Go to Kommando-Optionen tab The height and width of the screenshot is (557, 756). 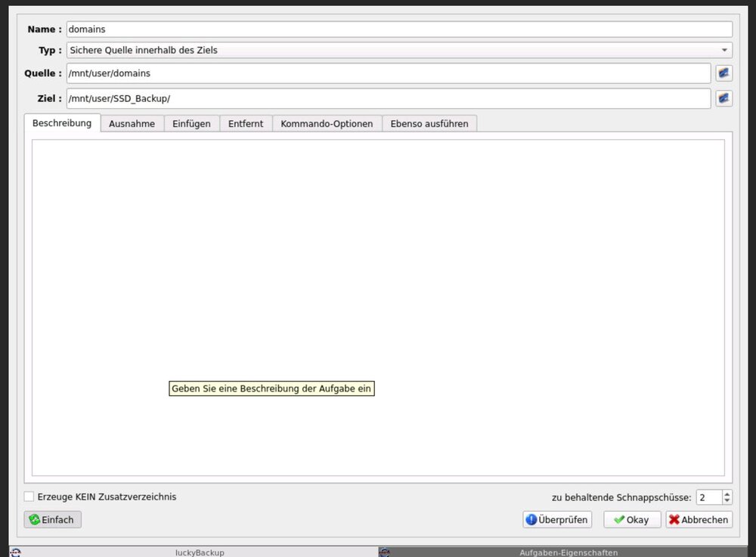(x=327, y=124)
